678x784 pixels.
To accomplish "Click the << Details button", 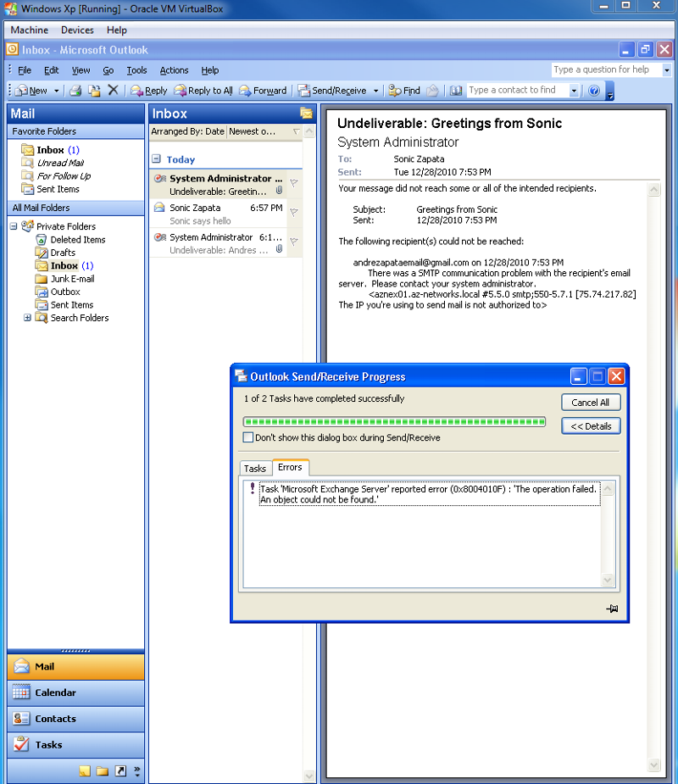I will click(591, 426).
